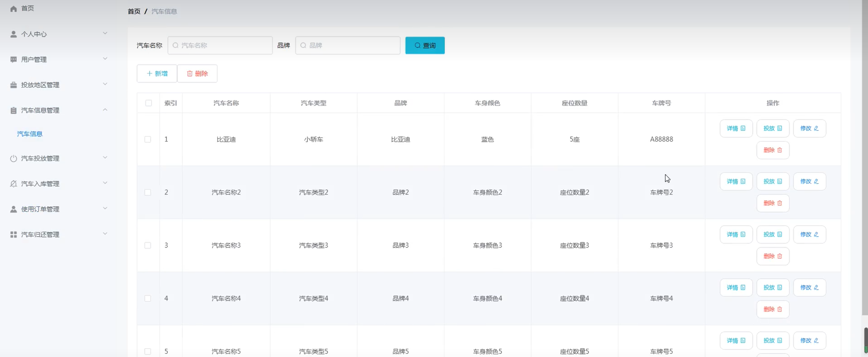Click trash icon in 比亚迪 row
This screenshot has height=357, width=868.
point(779,150)
